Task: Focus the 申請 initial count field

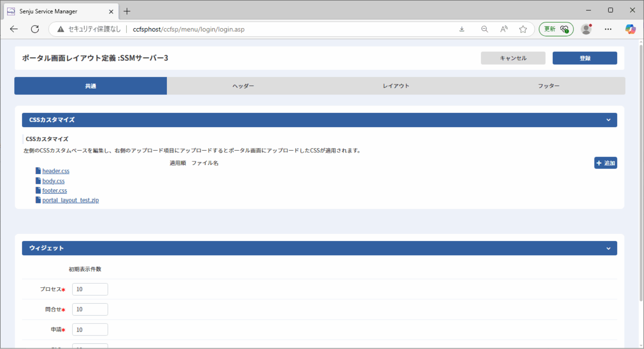Action: pos(90,329)
